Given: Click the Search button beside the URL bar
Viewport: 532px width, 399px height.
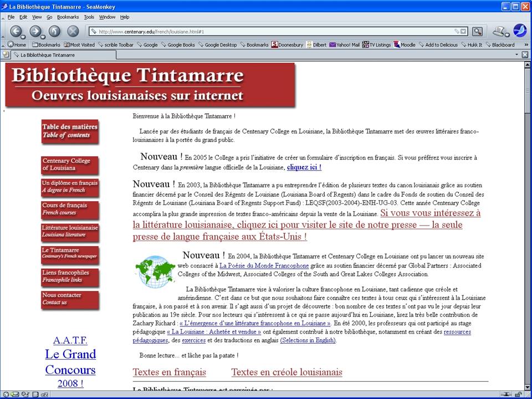Looking at the screenshot, I should (x=477, y=32).
